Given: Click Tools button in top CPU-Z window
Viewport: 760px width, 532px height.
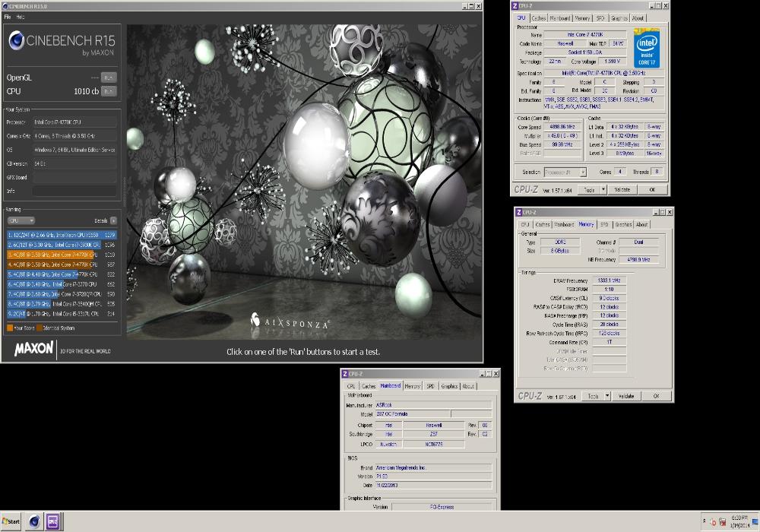Looking at the screenshot, I should click(x=589, y=189).
